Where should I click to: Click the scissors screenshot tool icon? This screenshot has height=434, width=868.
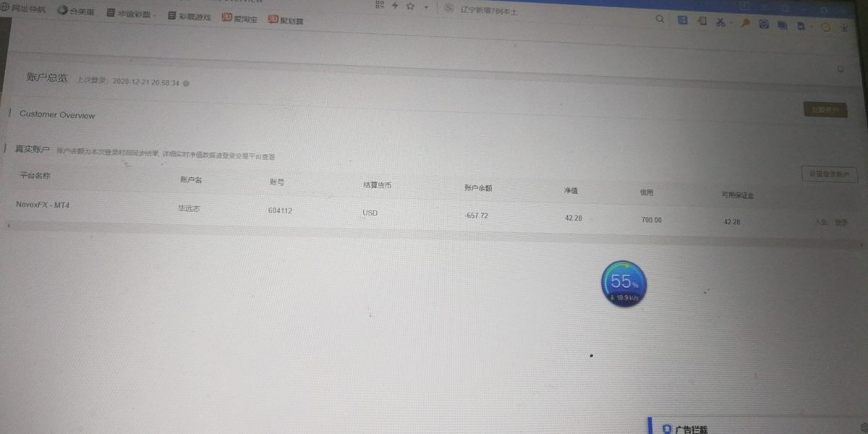(x=720, y=22)
